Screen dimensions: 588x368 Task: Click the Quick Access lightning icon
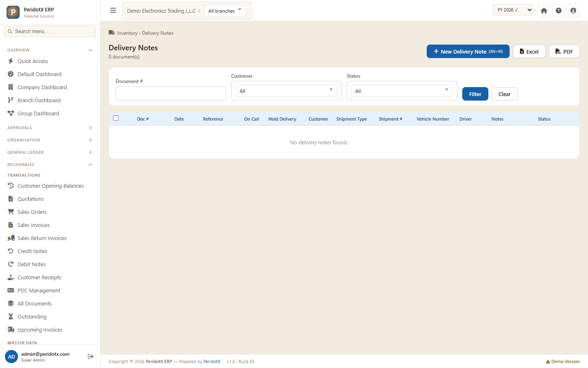(11, 61)
